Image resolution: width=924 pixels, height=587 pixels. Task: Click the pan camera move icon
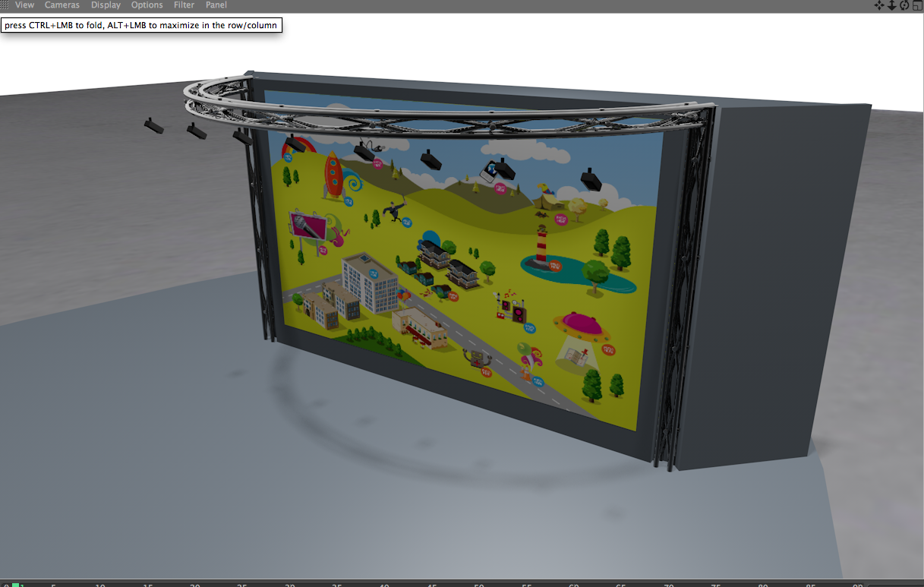879,5
